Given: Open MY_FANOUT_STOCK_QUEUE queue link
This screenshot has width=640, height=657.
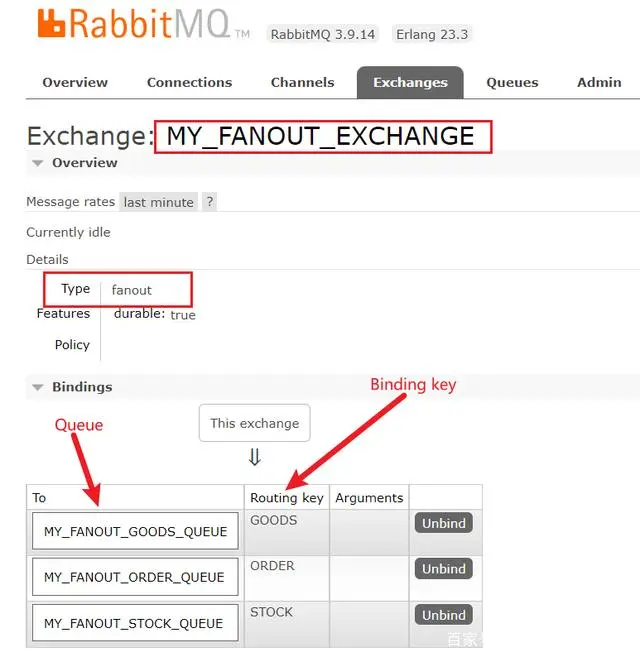Looking at the screenshot, I should (x=135, y=623).
